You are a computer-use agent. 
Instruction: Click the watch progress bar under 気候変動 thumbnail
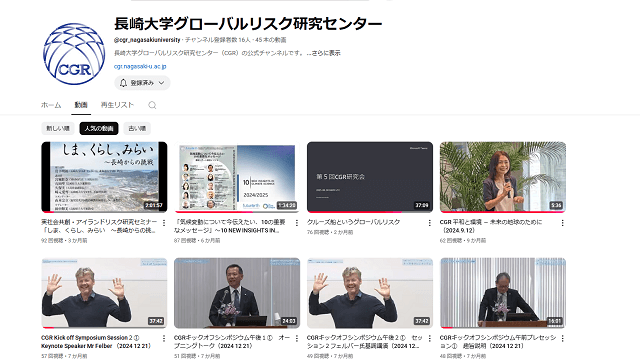[237, 212]
